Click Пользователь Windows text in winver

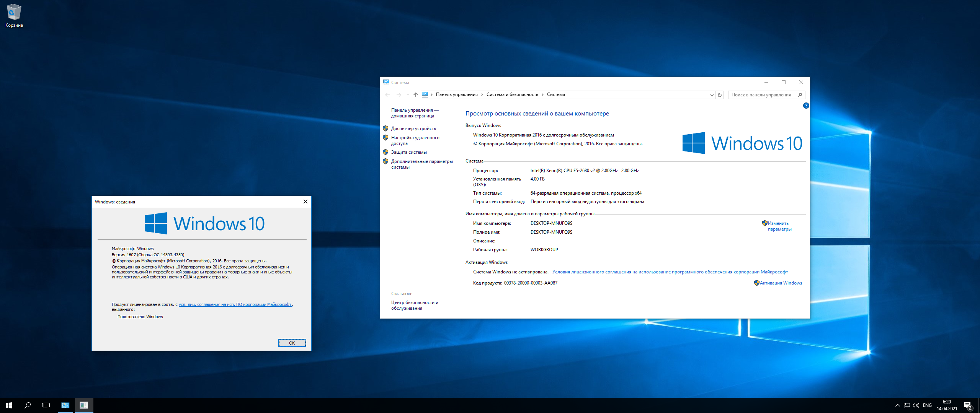140,317
